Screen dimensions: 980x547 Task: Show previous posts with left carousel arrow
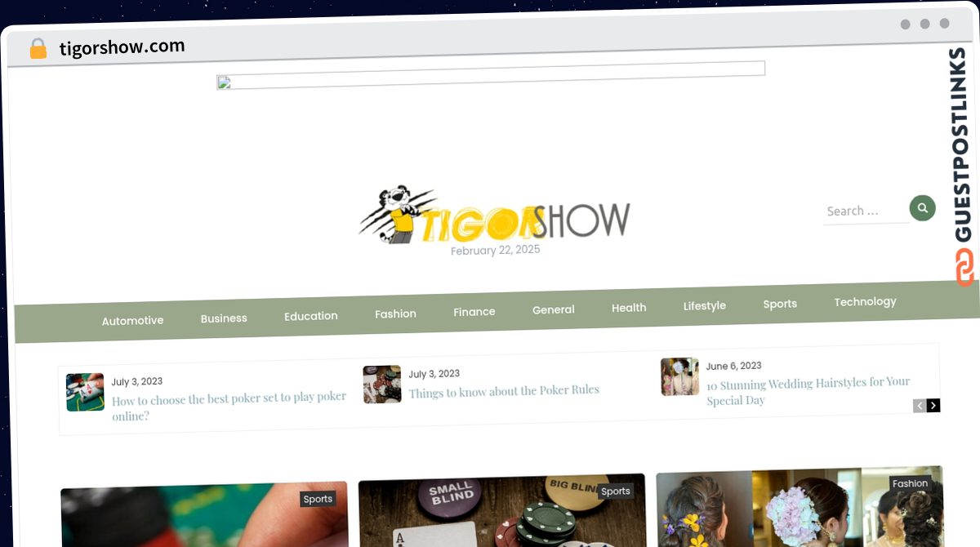pyautogui.click(x=920, y=406)
